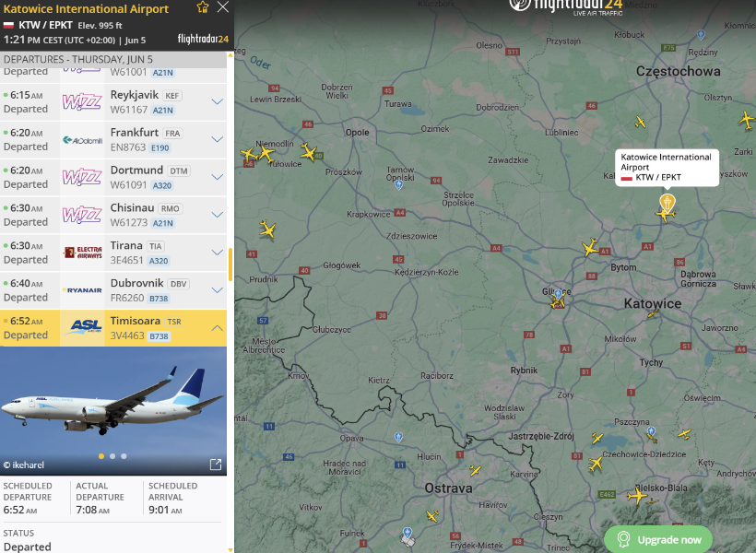
Task: Click the departures list scrollbar thumb
Action: [x=230, y=265]
